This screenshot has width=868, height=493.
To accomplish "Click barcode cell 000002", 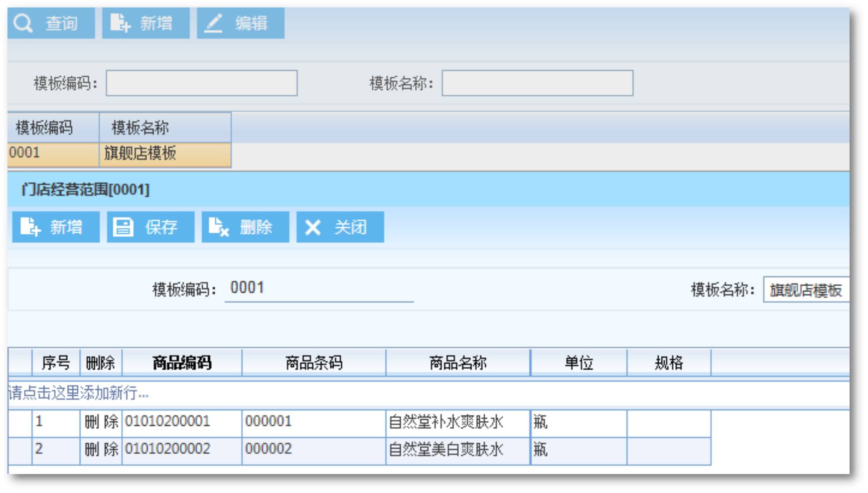I will [314, 451].
